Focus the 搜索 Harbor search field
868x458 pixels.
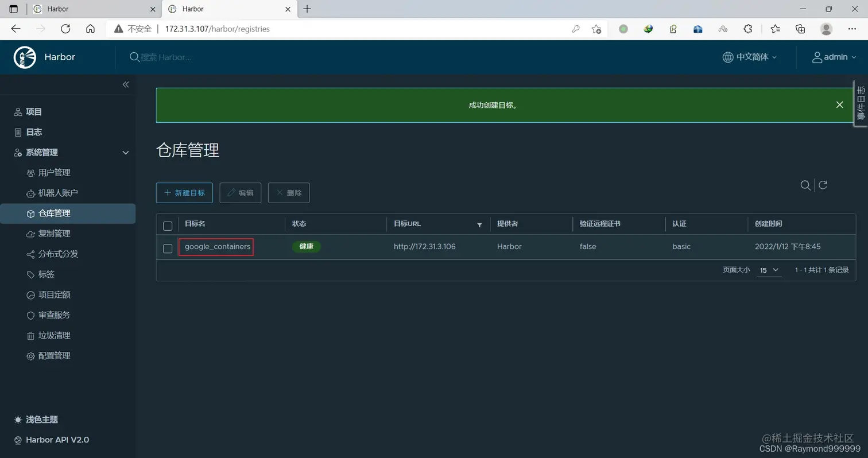(x=166, y=57)
